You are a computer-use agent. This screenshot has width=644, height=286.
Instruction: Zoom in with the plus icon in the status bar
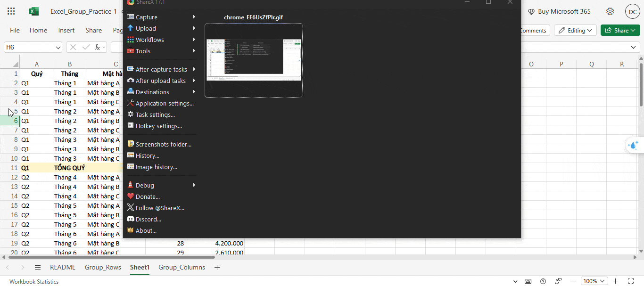pos(615,281)
